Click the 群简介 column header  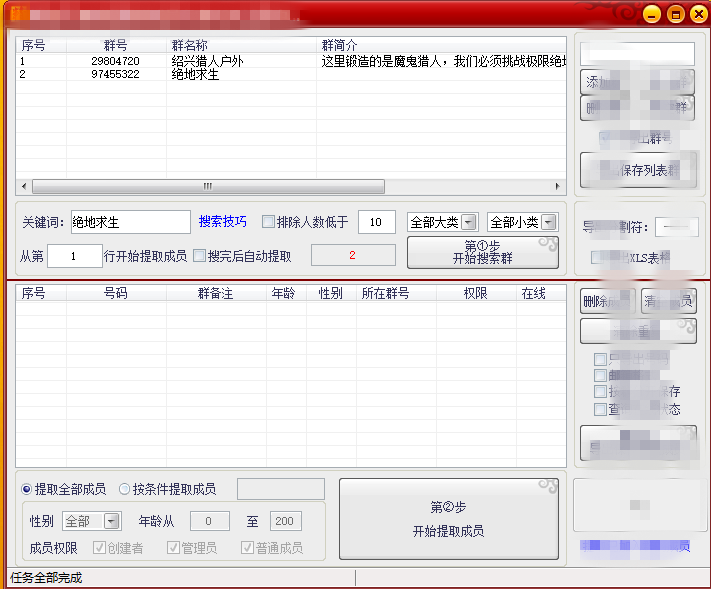point(441,45)
